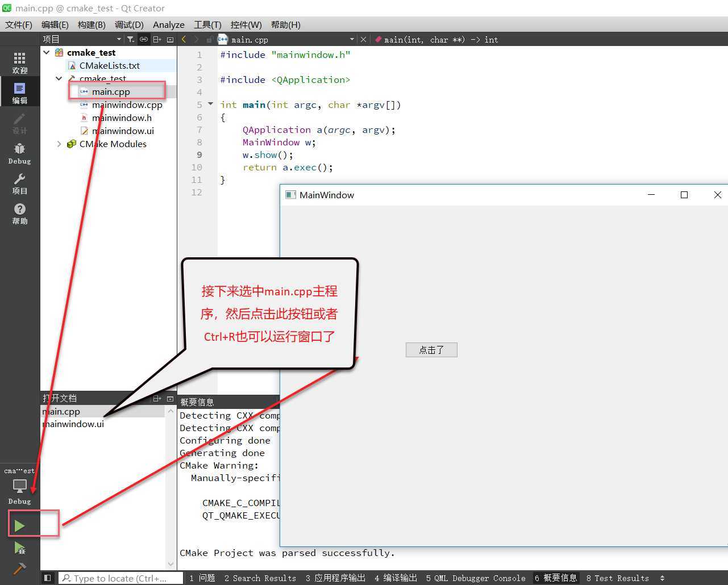
Task: Open the 编辑(E) menu
Action: point(55,24)
